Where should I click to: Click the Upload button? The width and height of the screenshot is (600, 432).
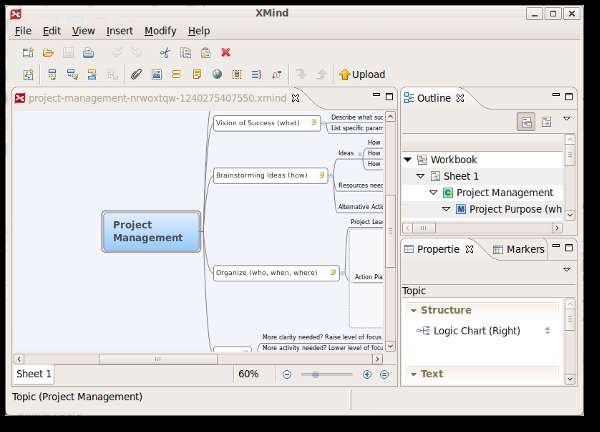[361, 74]
